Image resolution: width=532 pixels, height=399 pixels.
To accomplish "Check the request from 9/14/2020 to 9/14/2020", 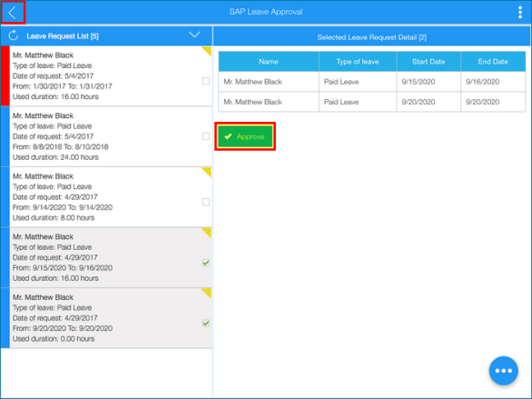I will 205,202.
